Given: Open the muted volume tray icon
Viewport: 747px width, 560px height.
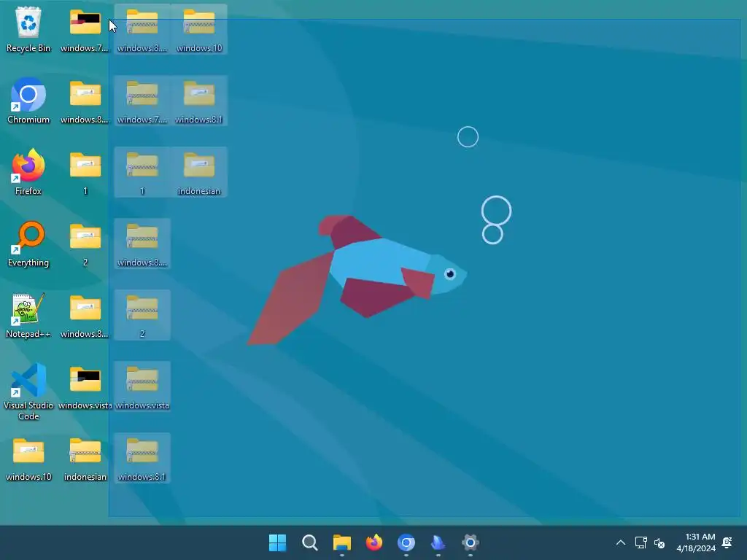Looking at the screenshot, I should click(659, 542).
